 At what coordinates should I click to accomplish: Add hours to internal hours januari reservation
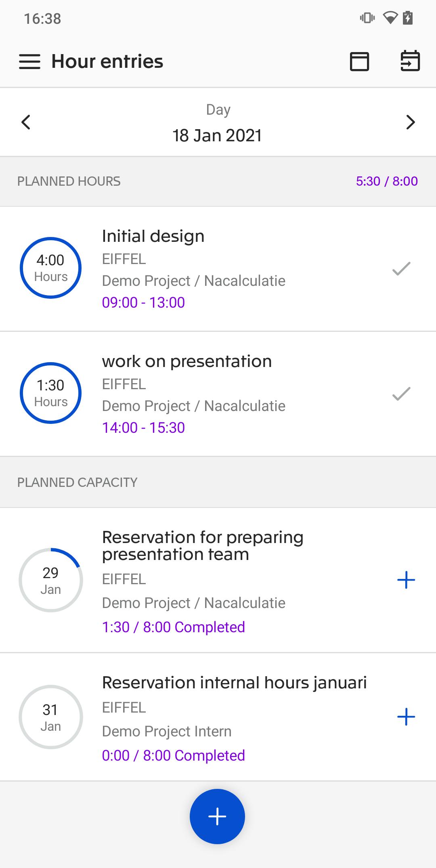(406, 717)
